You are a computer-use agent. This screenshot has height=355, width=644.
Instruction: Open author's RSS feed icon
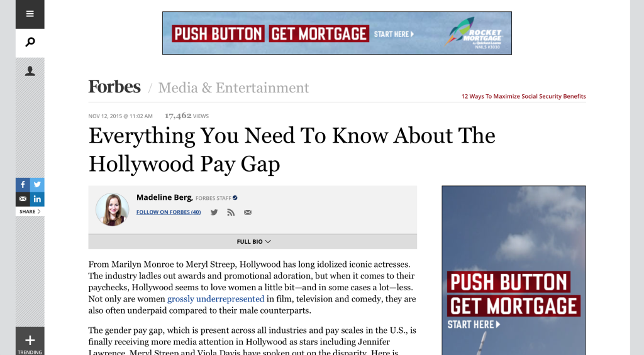pos(231,212)
